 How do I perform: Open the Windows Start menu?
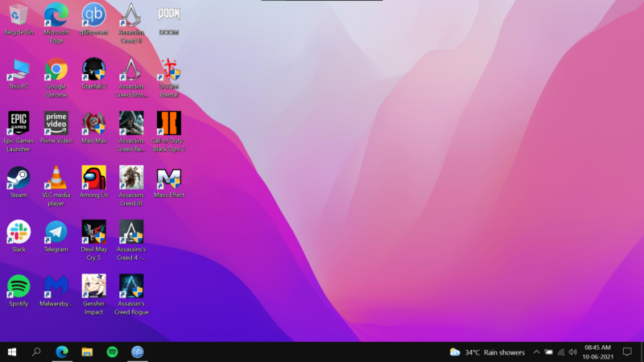(12, 352)
